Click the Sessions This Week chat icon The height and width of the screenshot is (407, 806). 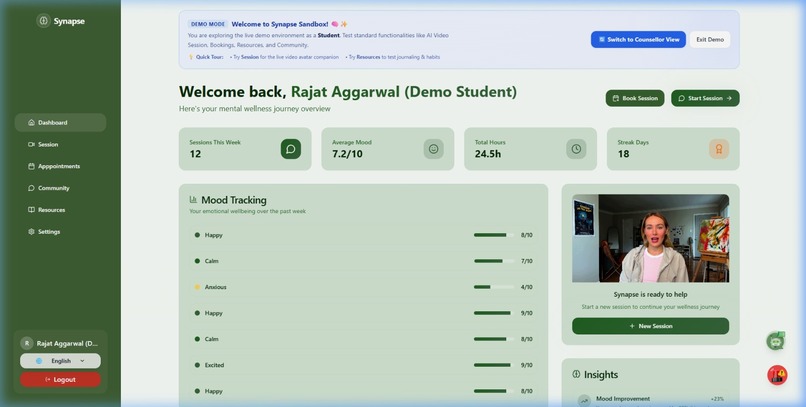click(290, 149)
